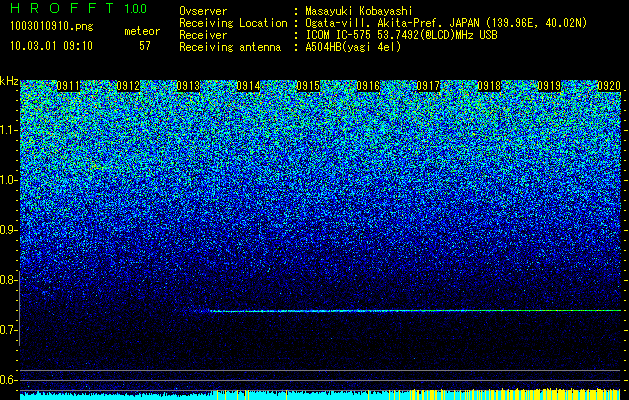The image size is (629, 400).
Task: Click the A504HB(yagi 4el) antenna text
Action: (353, 47)
